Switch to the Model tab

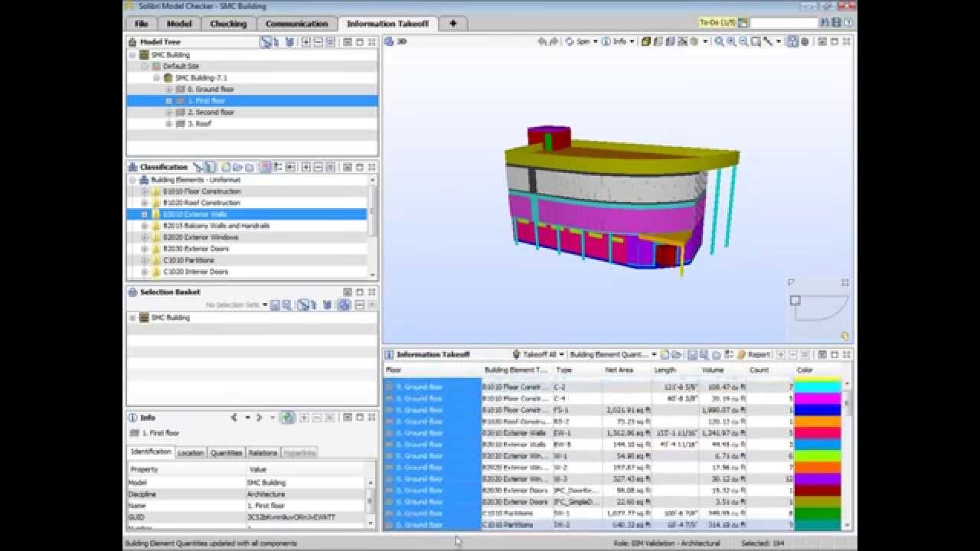(179, 24)
